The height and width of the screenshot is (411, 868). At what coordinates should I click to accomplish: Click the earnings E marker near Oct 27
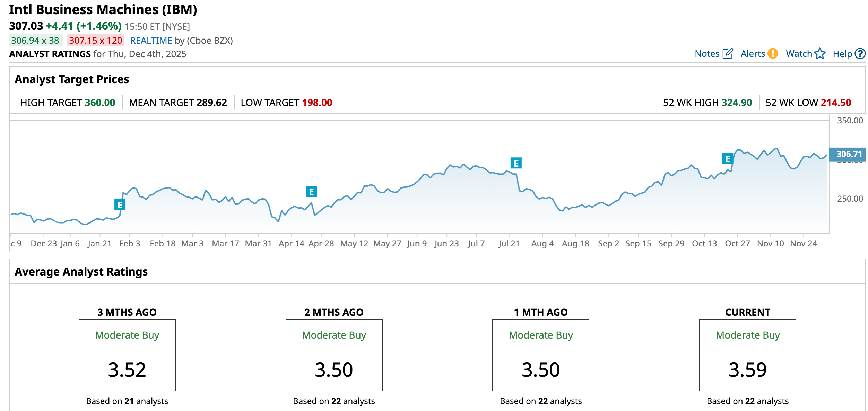tap(727, 159)
